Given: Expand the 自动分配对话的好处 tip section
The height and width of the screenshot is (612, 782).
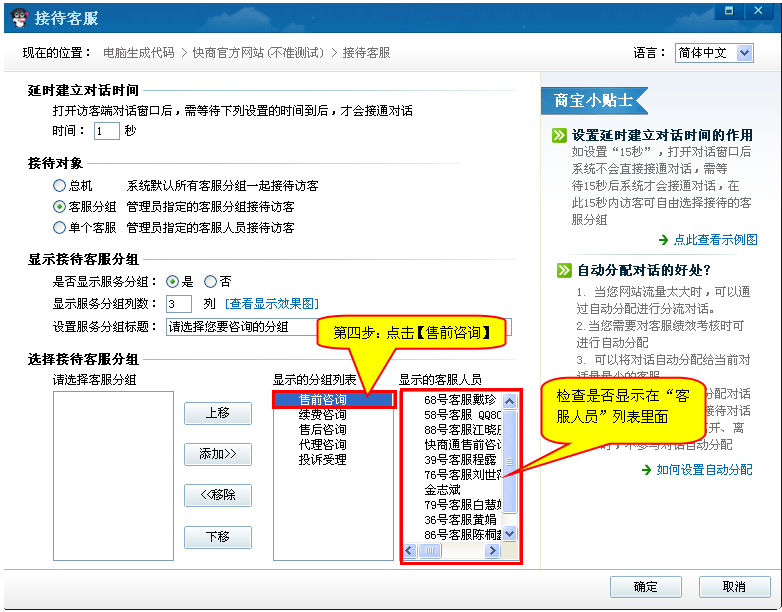Looking at the screenshot, I should coord(561,270).
